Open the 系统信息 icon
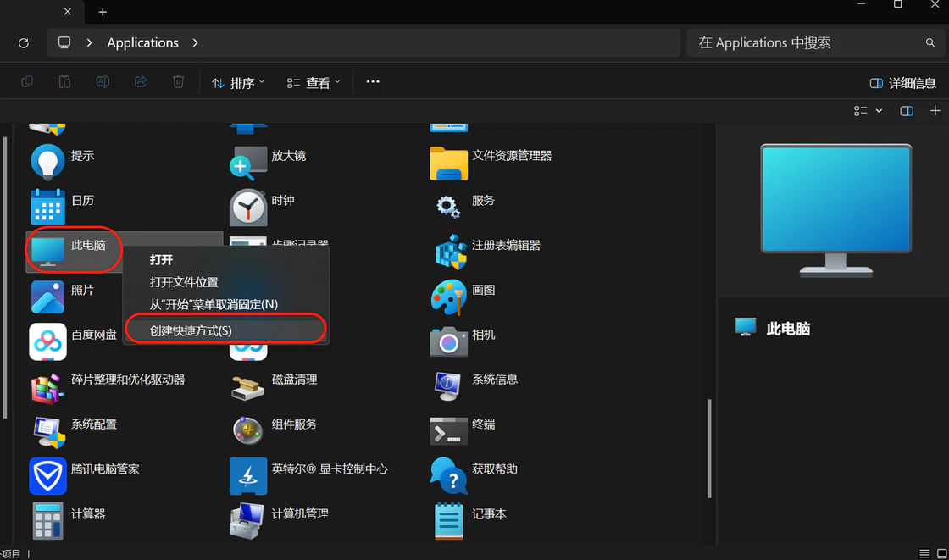The height and width of the screenshot is (560, 949). click(448, 386)
